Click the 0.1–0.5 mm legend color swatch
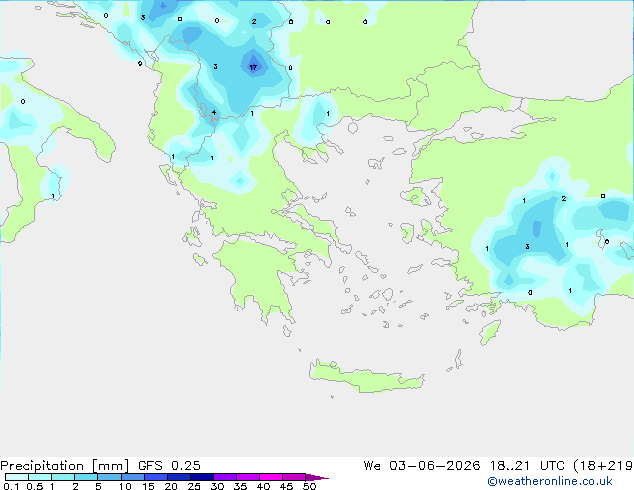The image size is (634, 490). point(17,477)
